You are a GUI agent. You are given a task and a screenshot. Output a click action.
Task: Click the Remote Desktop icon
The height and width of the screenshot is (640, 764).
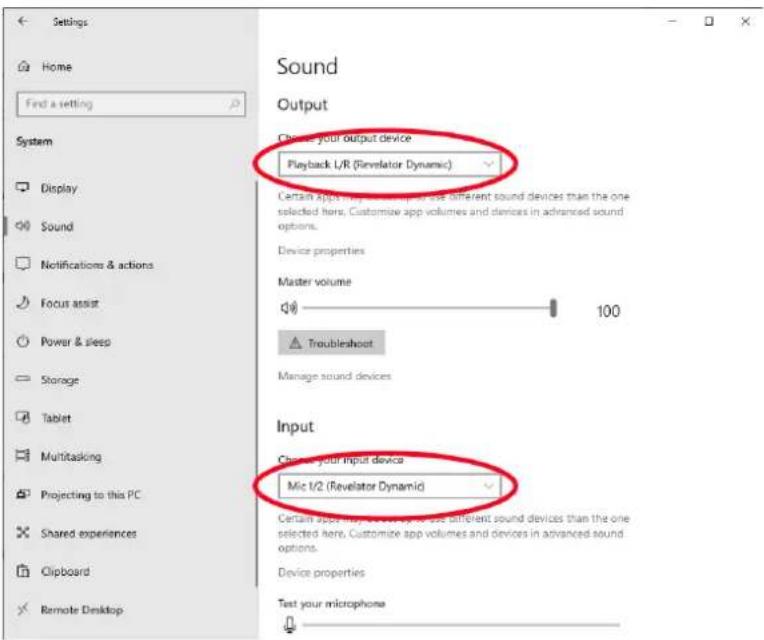[x=23, y=609]
